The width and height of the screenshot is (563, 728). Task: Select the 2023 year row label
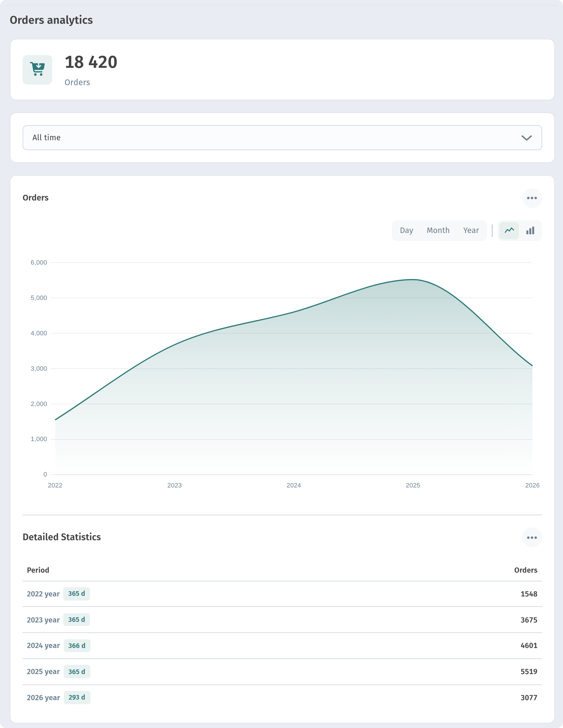tap(43, 620)
